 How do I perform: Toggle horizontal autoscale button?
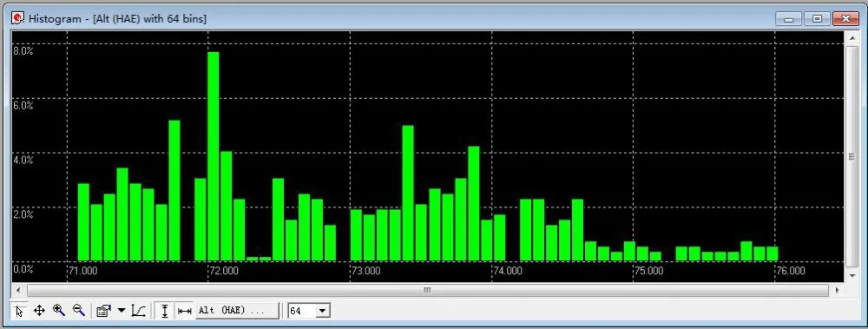[184, 311]
